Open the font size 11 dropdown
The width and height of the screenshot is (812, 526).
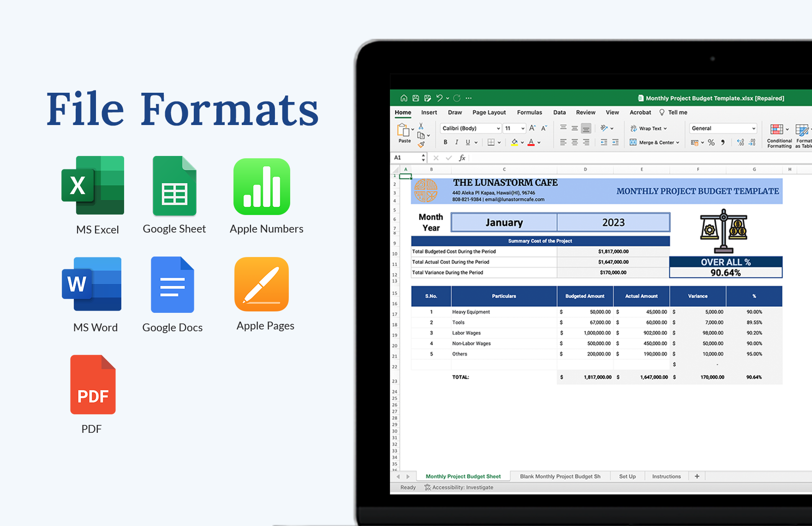click(x=514, y=128)
